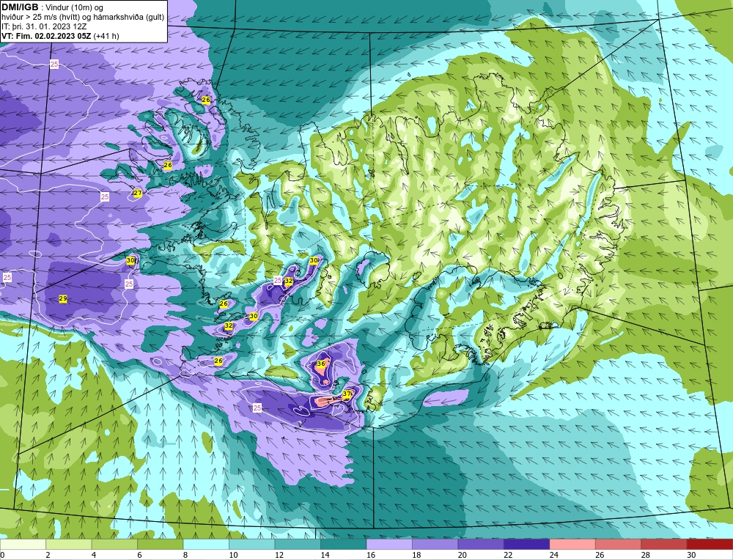Click the scale number '24' under the color bar
Screen dimensions: 733x560
pyautogui.click(x=554, y=555)
